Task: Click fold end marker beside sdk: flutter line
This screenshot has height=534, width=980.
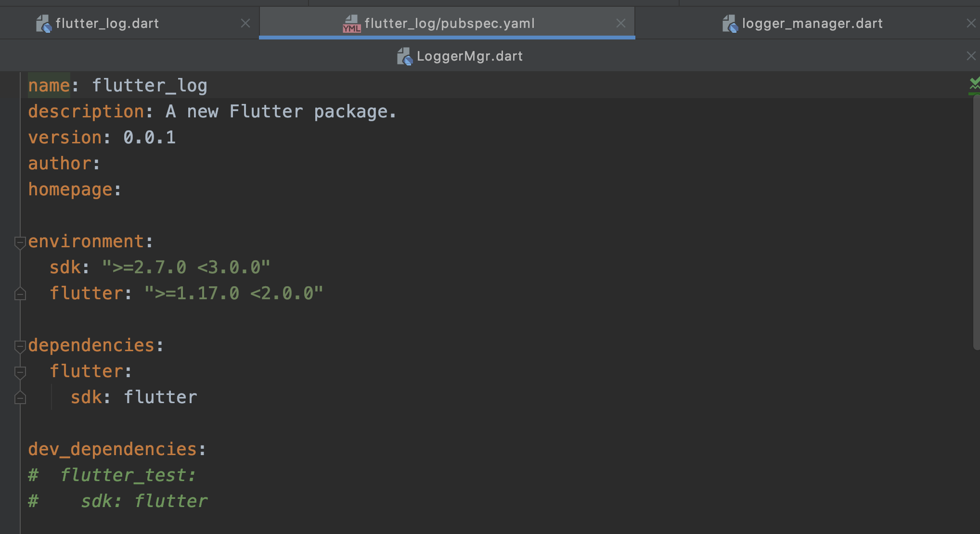Action: [x=20, y=398]
